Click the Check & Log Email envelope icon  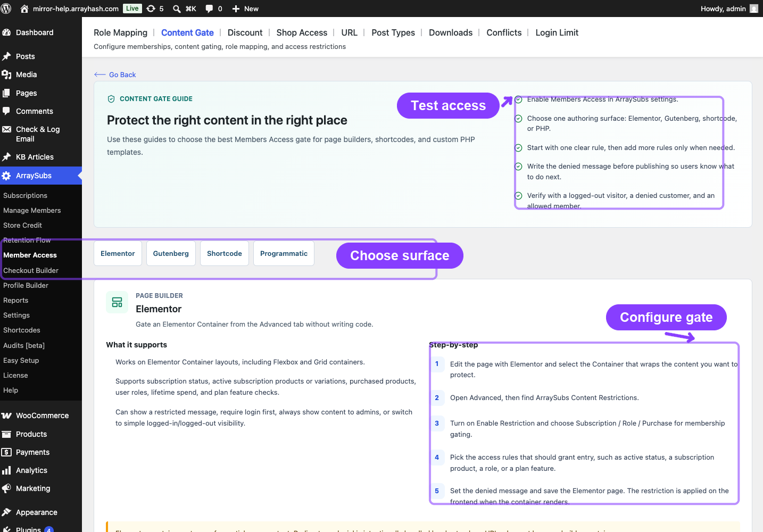pos(6,129)
